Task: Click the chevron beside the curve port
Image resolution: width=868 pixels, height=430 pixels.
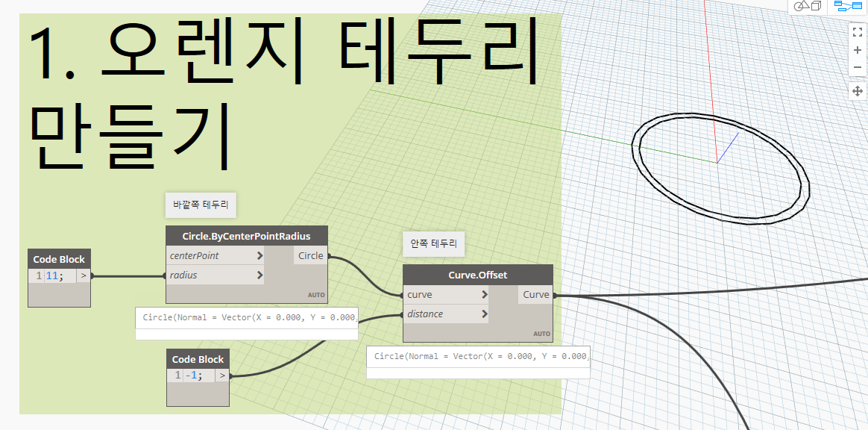Action: 485,294
